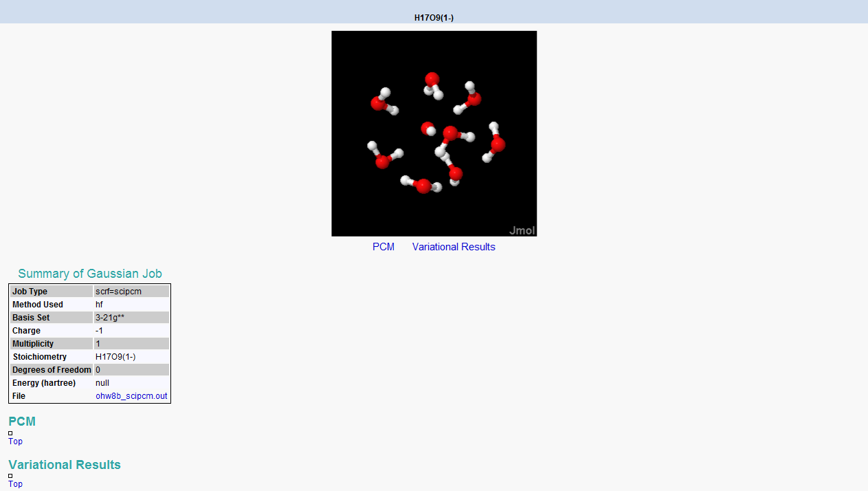Screen dimensions: 868x491
Task: Click the bottom water molecule in the model
Action: [422, 184]
